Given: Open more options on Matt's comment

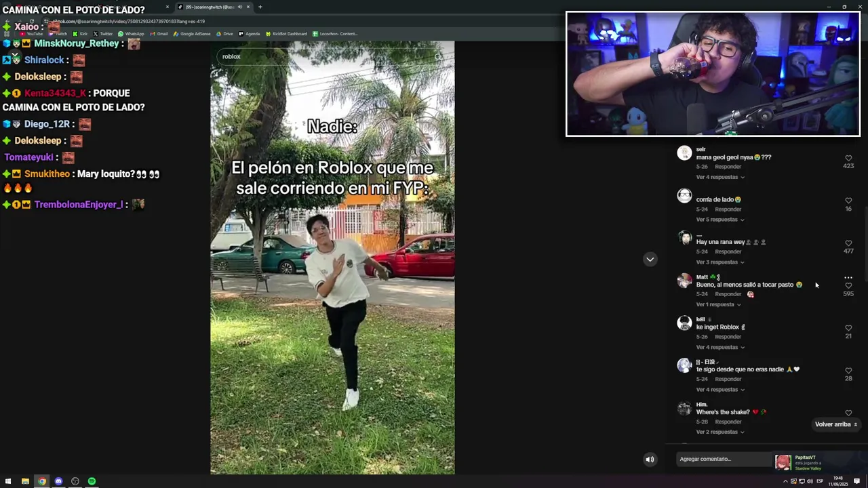Looking at the screenshot, I should (x=848, y=277).
